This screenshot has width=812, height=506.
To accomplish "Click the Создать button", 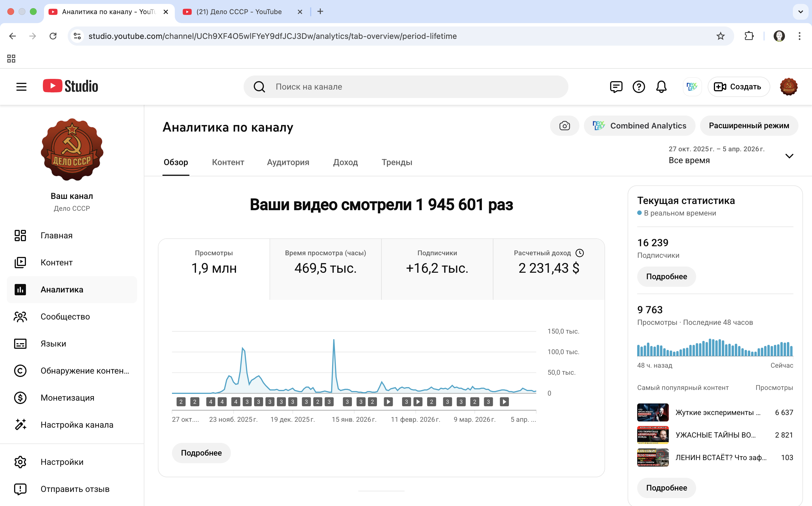I will [738, 87].
